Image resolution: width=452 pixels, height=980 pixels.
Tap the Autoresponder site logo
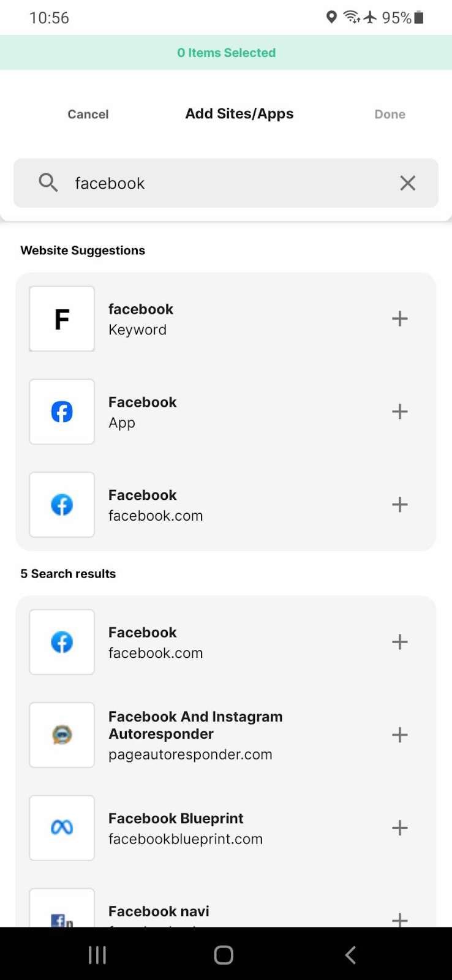62,735
